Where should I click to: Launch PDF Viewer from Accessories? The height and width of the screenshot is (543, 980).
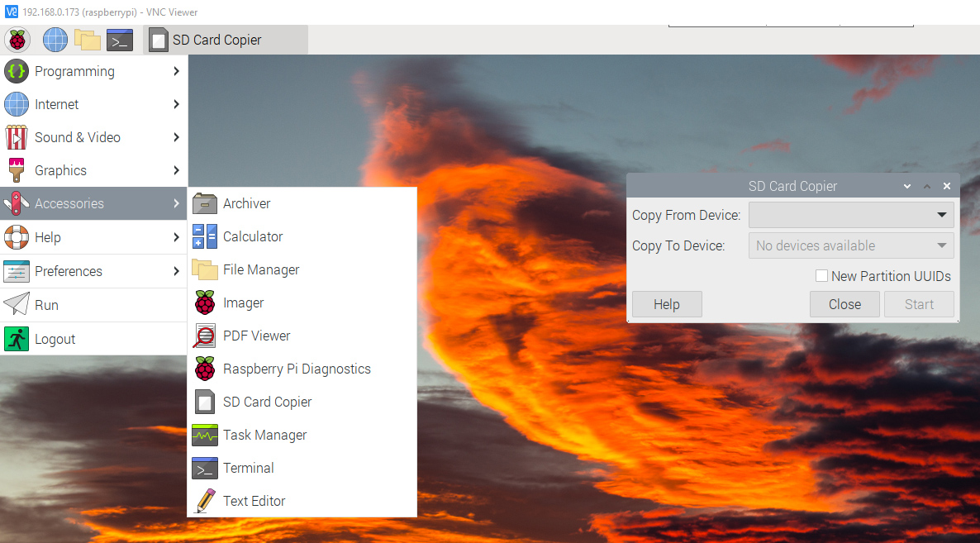pyautogui.click(x=302, y=336)
